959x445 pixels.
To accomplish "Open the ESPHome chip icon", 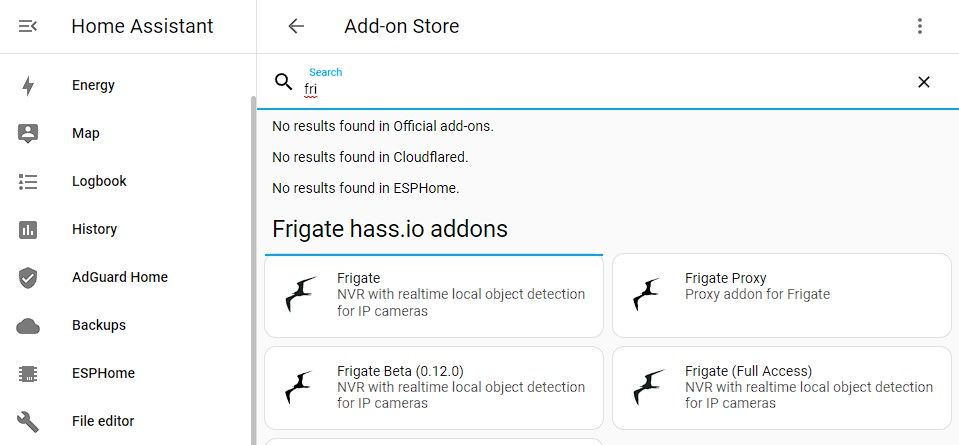I will [28, 373].
